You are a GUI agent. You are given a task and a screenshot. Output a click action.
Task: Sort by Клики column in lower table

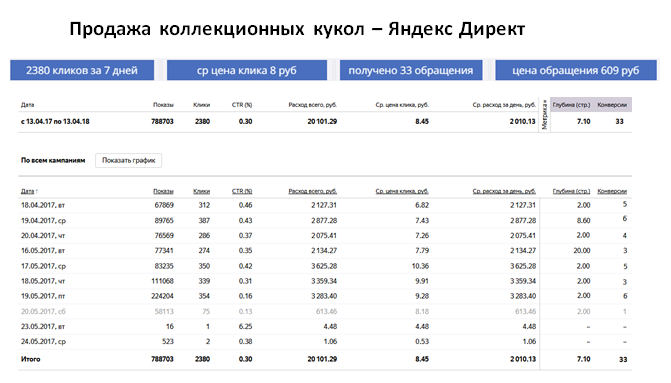tap(202, 191)
